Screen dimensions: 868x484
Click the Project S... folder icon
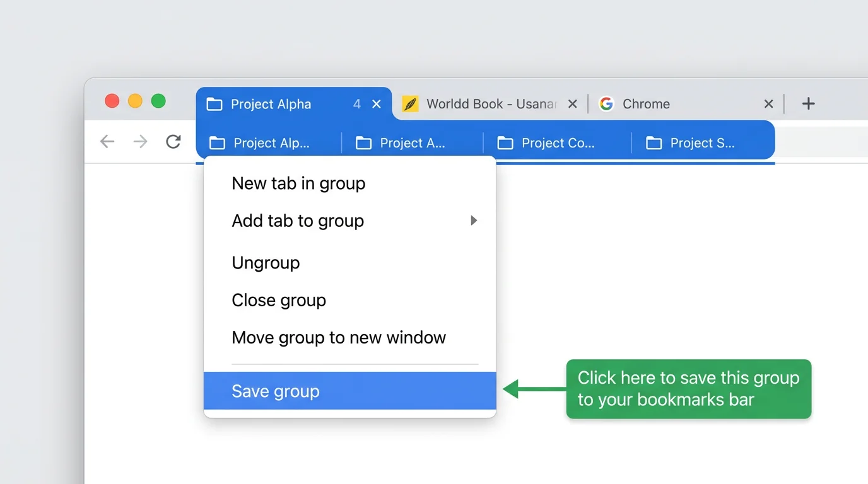click(652, 143)
